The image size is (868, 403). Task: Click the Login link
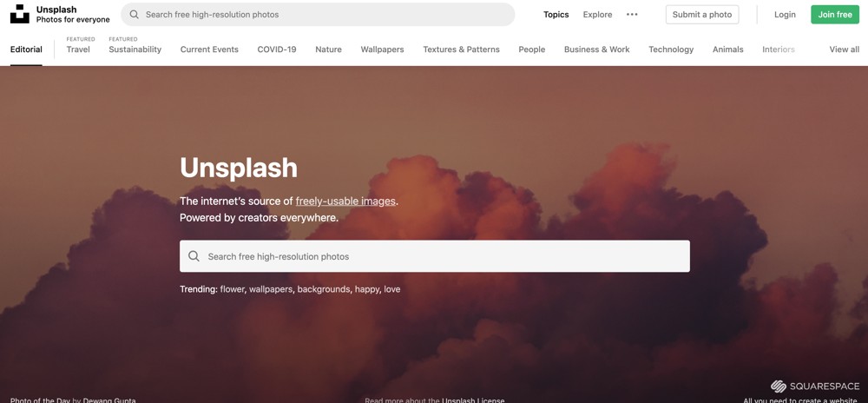tap(785, 15)
